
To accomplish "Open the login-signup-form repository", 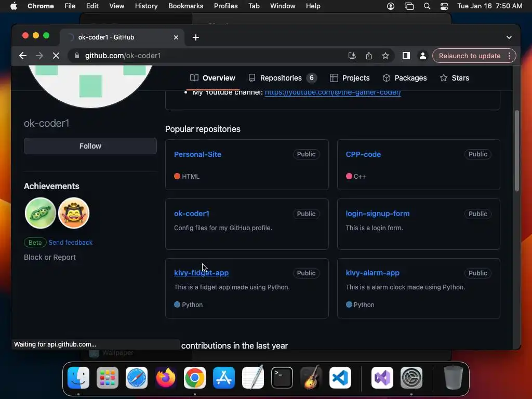I will coord(377,214).
